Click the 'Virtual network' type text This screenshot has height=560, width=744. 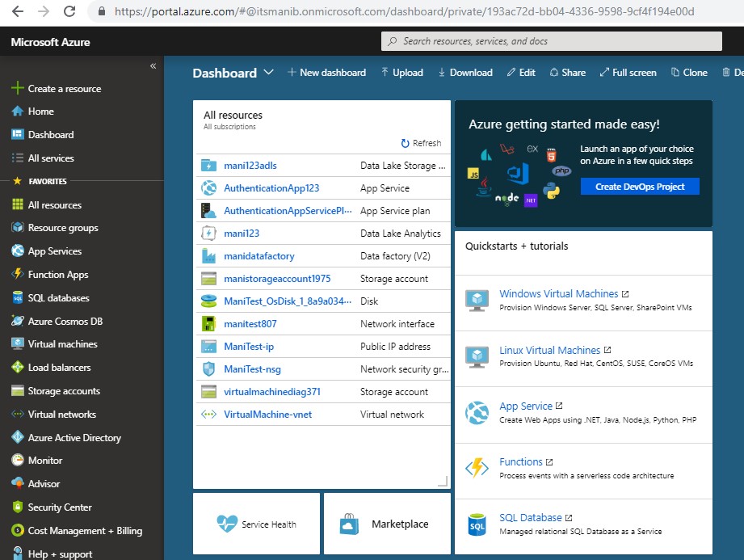[392, 415]
